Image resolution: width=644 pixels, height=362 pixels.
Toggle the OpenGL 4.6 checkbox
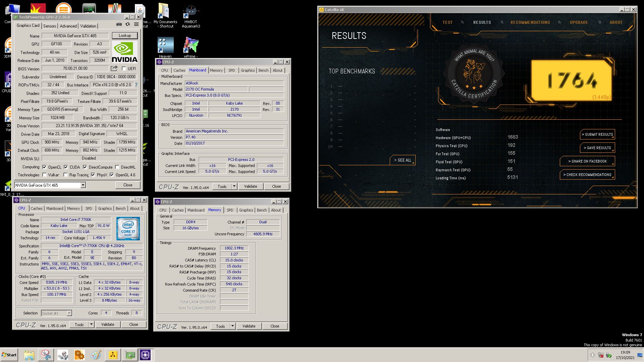click(112, 175)
